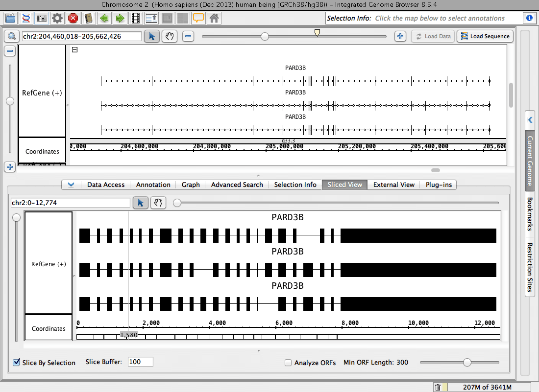Collapse the RefGene track with minus box
Screen dimensions: 539x392
click(75, 49)
